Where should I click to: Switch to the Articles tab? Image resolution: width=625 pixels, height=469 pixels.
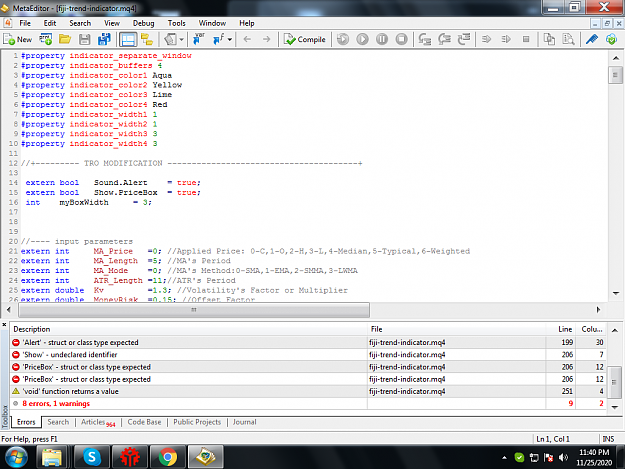point(98,422)
